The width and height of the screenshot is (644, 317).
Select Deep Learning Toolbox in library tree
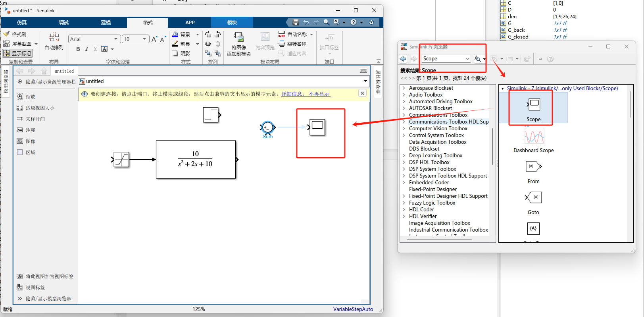[435, 155]
